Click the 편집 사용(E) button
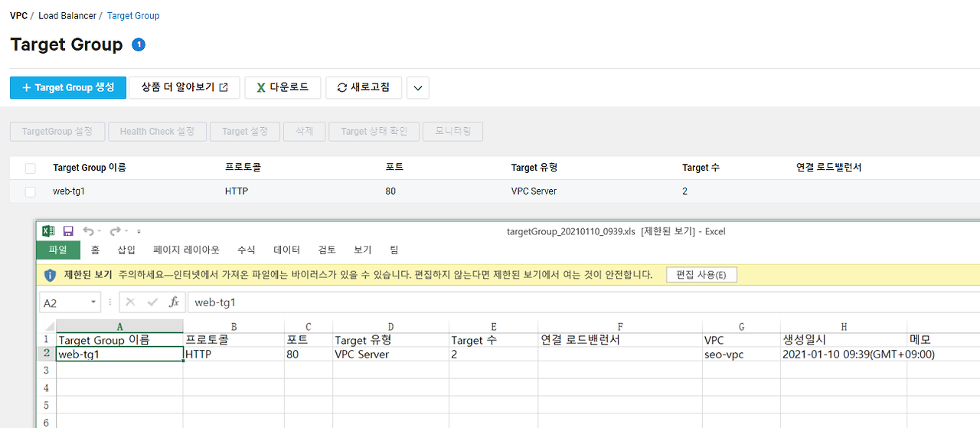The height and width of the screenshot is (428, 980). [701, 275]
